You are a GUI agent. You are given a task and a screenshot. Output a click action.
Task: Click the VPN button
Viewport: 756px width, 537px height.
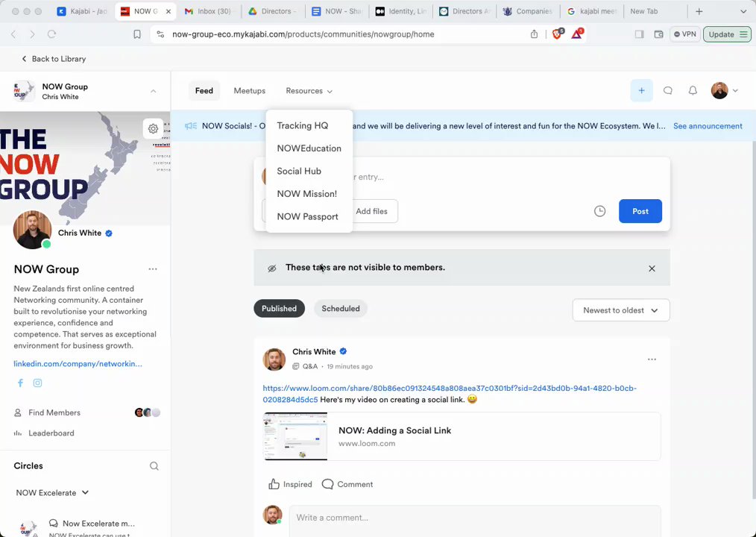(x=684, y=34)
